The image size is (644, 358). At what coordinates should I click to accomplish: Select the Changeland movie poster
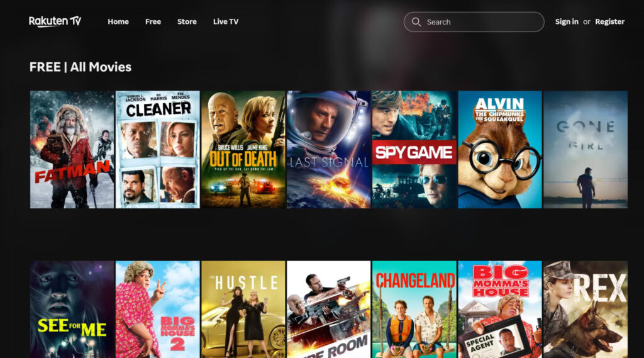point(414,310)
